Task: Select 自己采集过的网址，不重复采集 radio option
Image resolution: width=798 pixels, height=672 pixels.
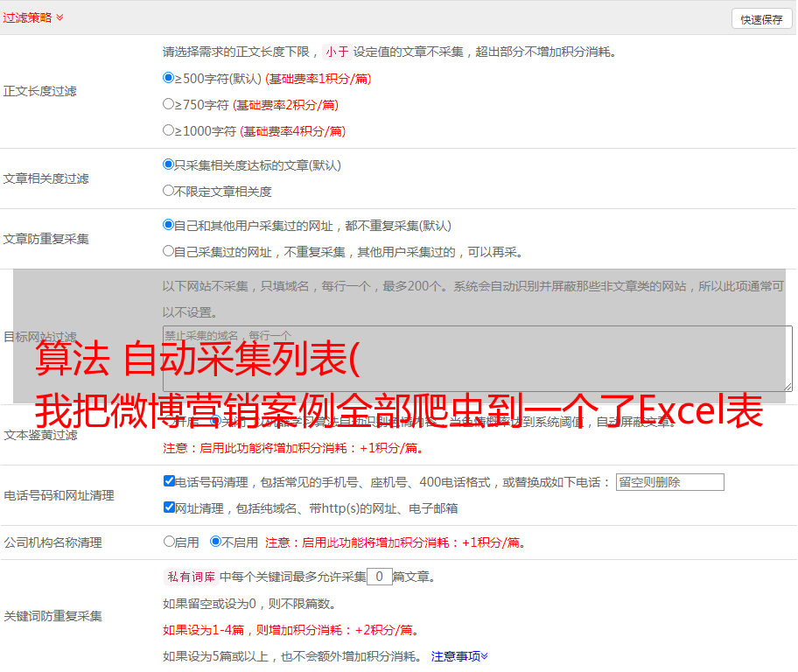Action: tap(168, 251)
